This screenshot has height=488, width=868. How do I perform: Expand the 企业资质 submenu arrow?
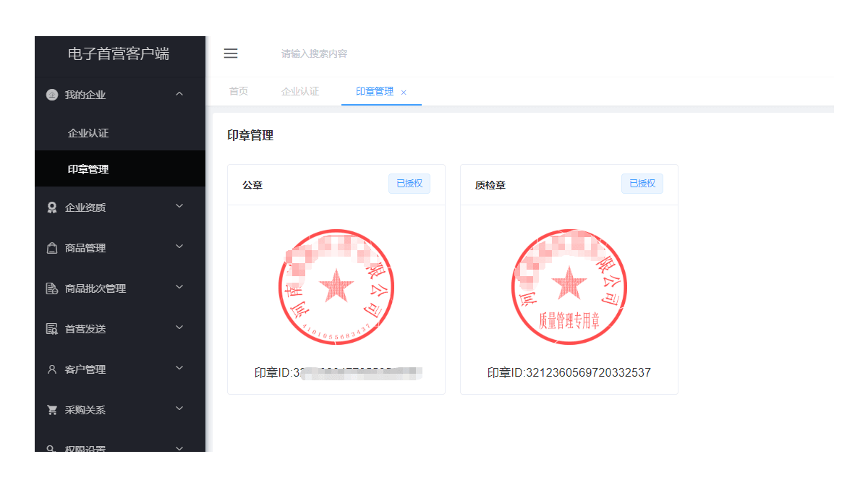pyautogui.click(x=179, y=207)
